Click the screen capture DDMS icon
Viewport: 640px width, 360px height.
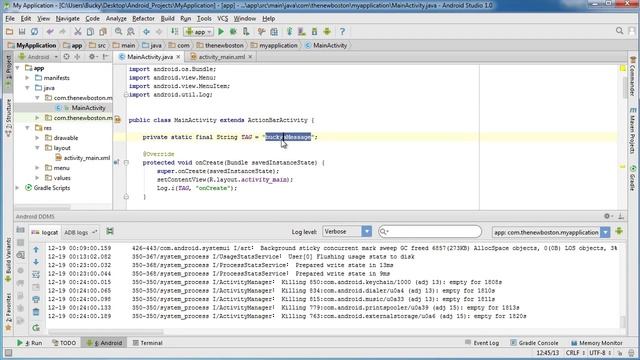pos(20,230)
